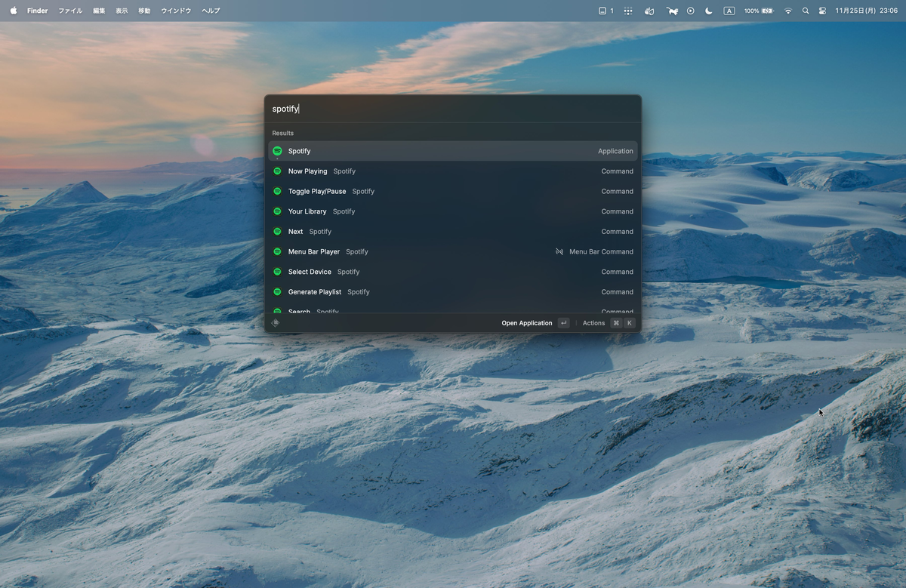The image size is (906, 588).
Task: Click the dots grid menu bar icon
Action: click(628, 11)
